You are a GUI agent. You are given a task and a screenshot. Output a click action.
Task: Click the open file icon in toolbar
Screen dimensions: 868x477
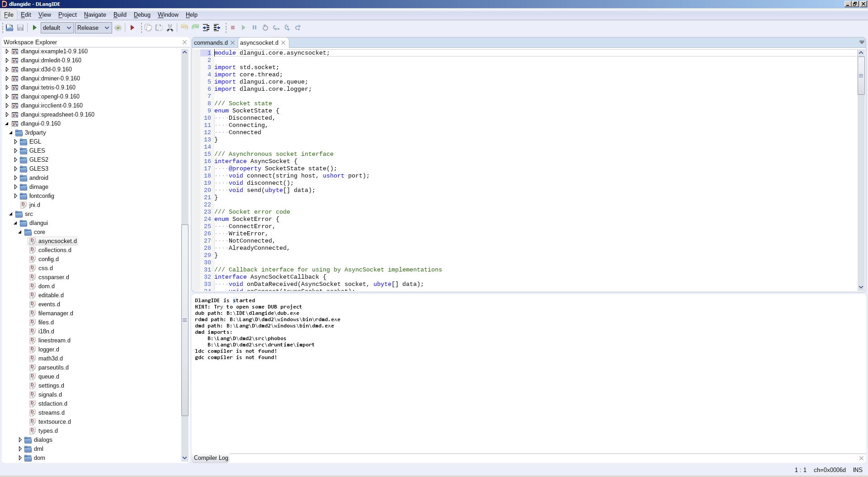click(9, 28)
